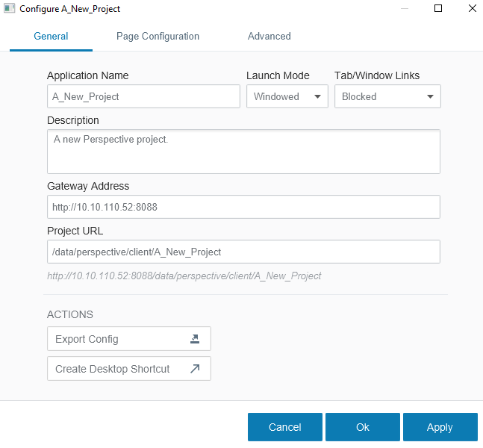Open the Tab/Window Links dropdown

pos(387,96)
